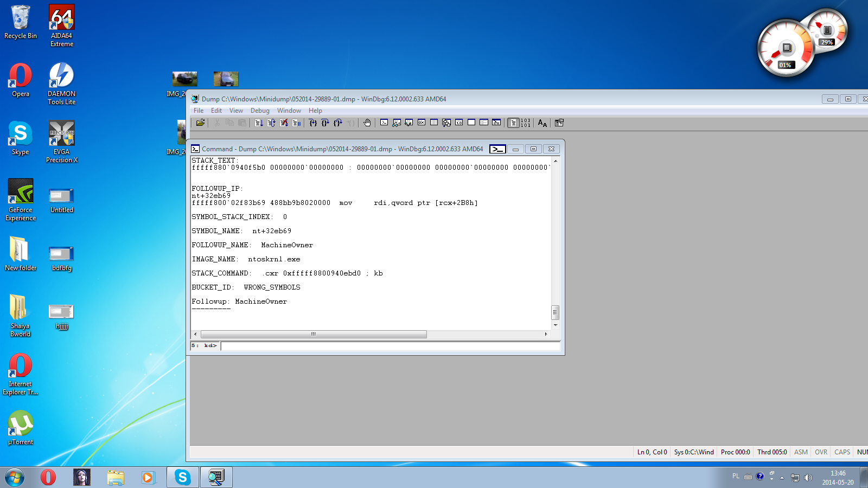Click the Windows Start button

tap(15, 477)
